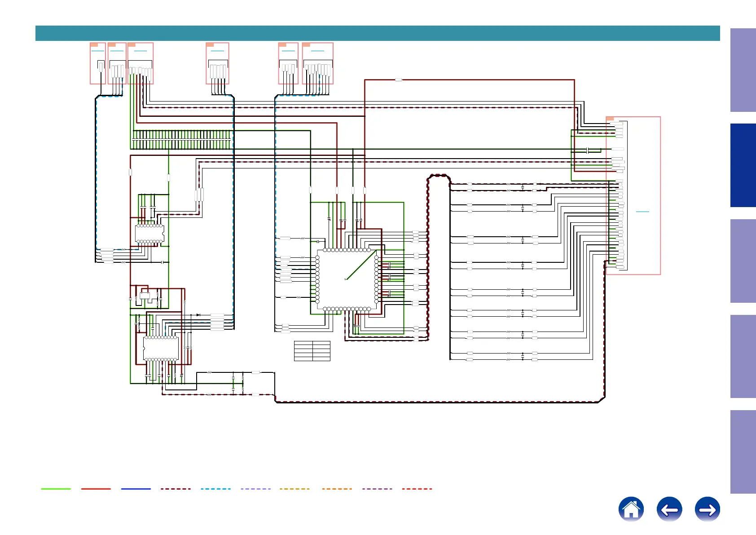Viewport: 756px width, 535px height.
Task: Click the purple dashed legend line
Action: (377, 489)
